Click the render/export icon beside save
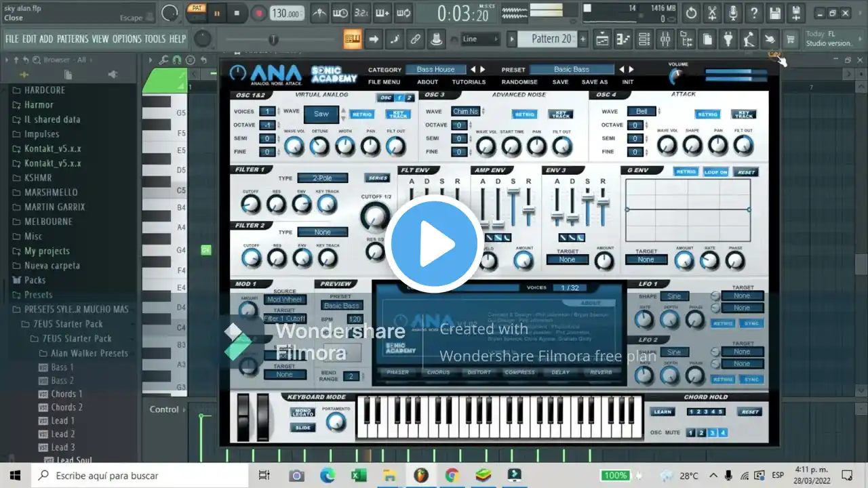This screenshot has width=868, height=488. pos(796,13)
